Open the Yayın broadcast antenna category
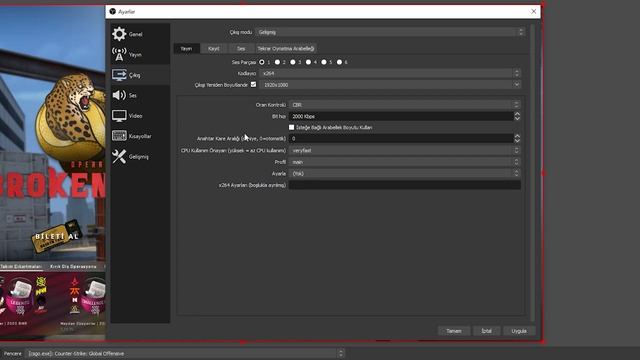This screenshot has width=640, height=360. click(x=140, y=54)
